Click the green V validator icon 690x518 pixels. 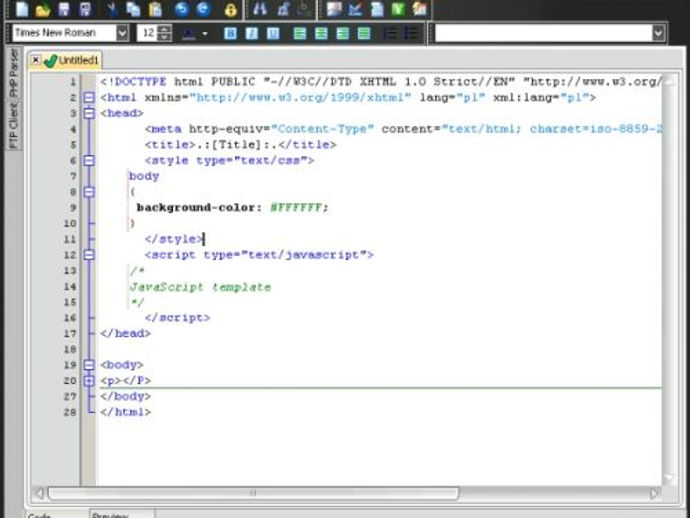[398, 9]
